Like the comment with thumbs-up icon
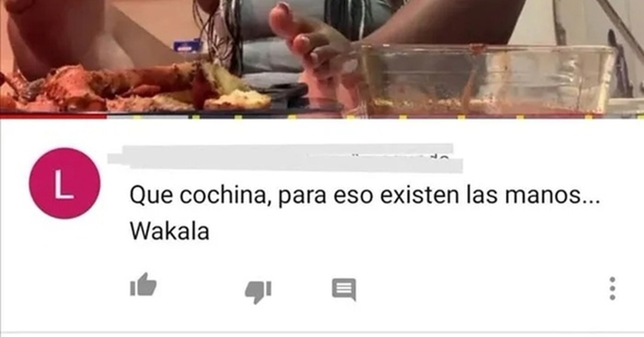This screenshot has height=337, width=644. (143, 285)
